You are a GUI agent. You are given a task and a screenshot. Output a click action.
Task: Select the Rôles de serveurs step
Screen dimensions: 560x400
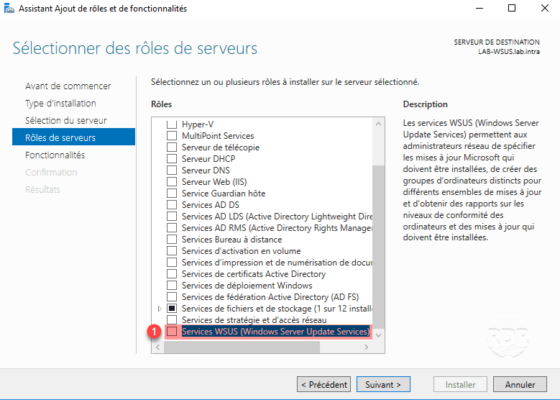click(x=74, y=137)
